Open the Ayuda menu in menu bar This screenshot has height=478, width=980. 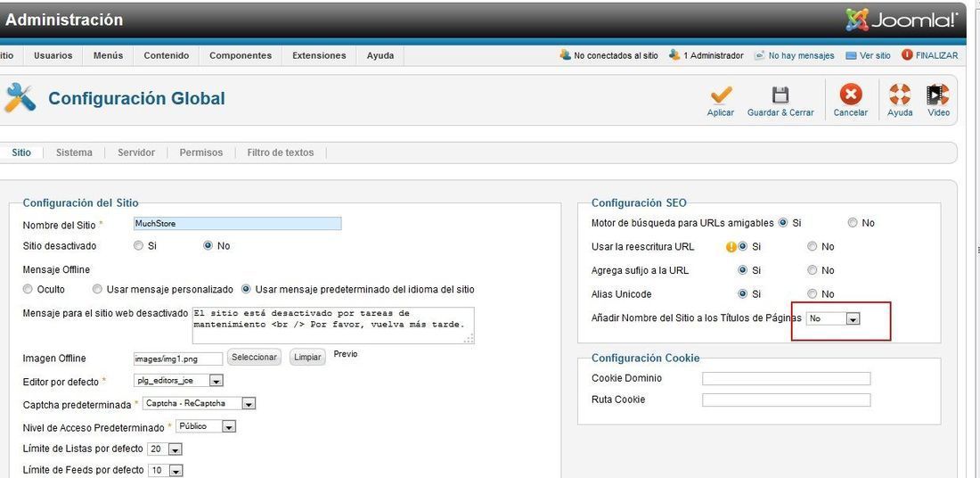380,55
